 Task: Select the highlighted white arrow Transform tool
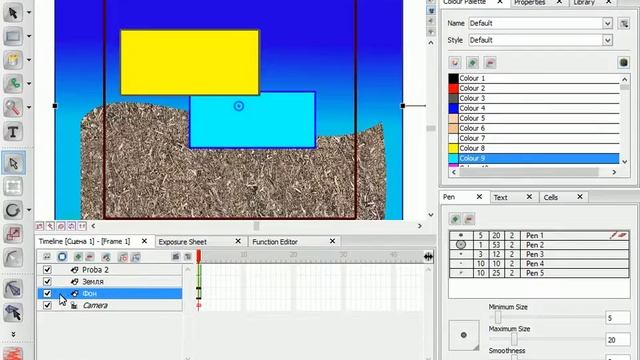13,163
